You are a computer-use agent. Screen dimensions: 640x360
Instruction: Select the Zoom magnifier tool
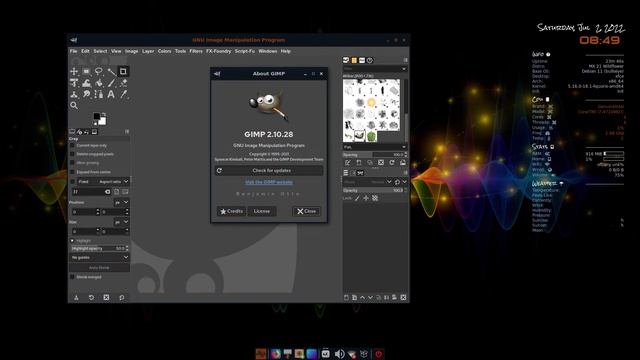[x=74, y=106]
